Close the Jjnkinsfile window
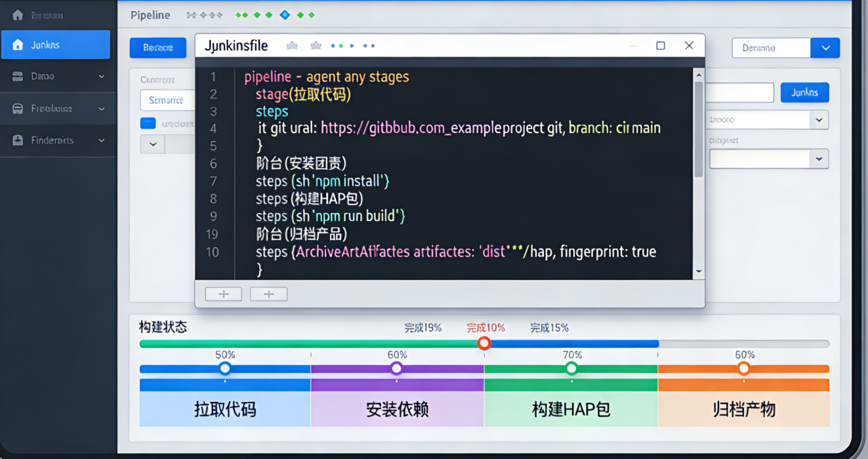The width and height of the screenshot is (868, 459). (x=689, y=45)
